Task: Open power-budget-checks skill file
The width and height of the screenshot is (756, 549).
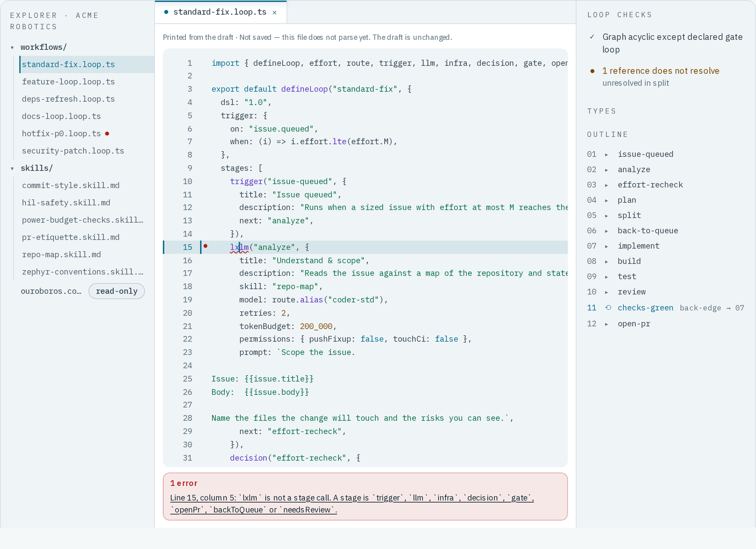Action: click(87, 220)
